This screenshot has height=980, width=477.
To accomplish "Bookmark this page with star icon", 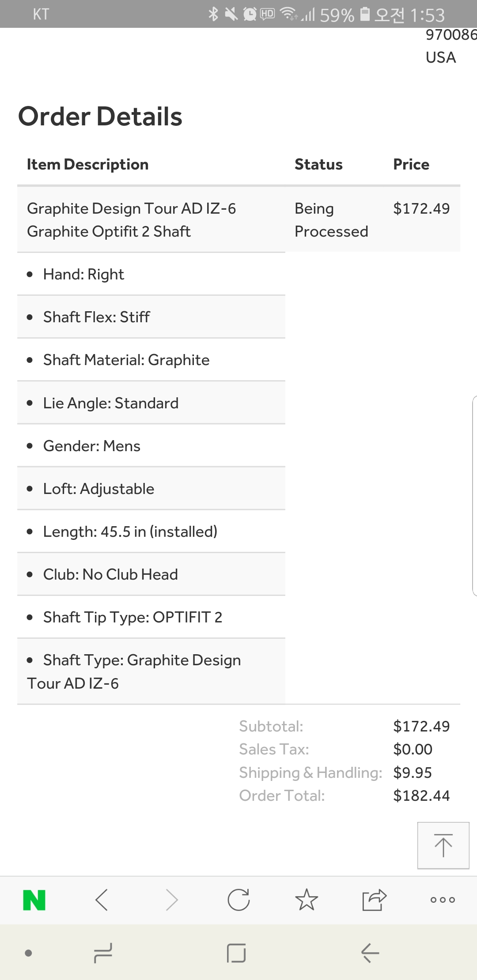I will point(307,900).
